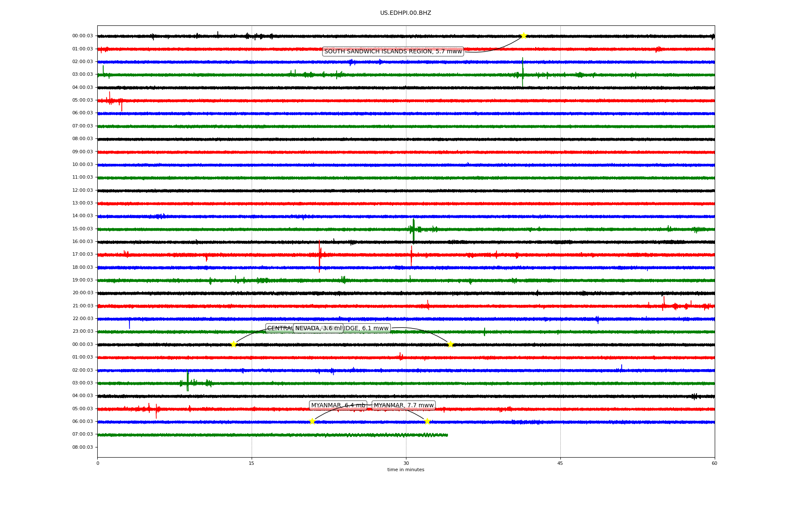Click the 'time in minutes' axis label
812x508 pixels.
point(406,470)
